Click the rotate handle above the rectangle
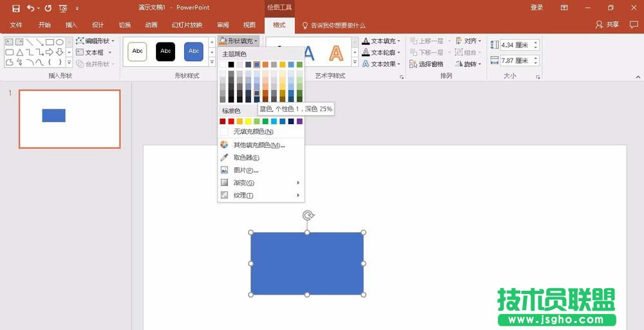644x330 pixels. coord(307,215)
